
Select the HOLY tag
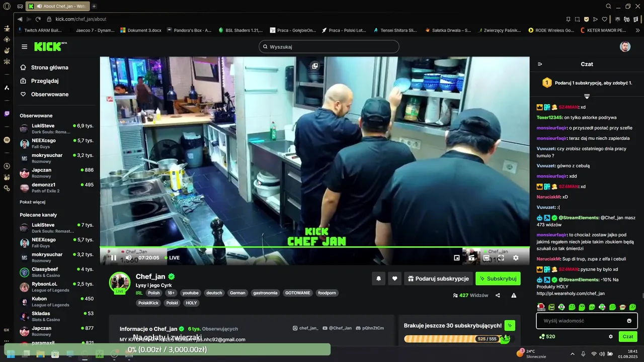point(191,303)
